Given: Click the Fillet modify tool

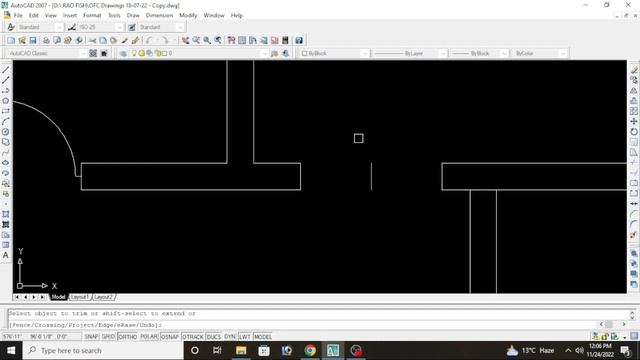Looking at the screenshot, I should (x=634, y=224).
